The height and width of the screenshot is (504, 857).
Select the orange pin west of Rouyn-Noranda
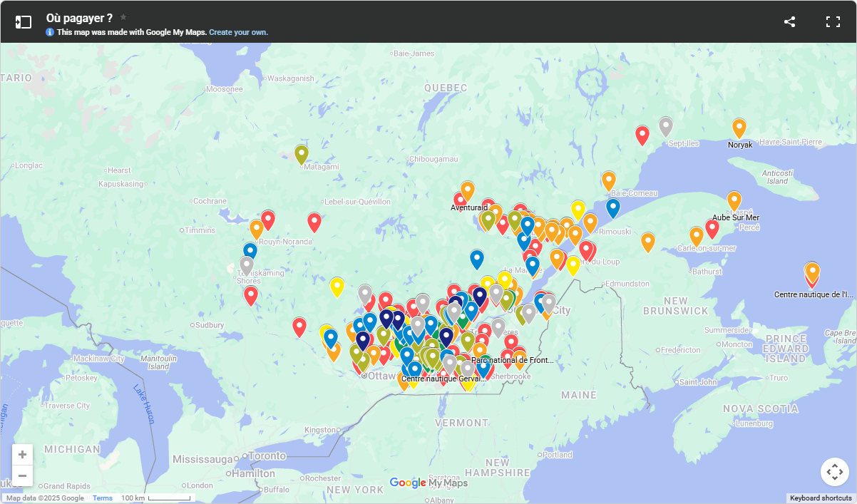coord(257,230)
